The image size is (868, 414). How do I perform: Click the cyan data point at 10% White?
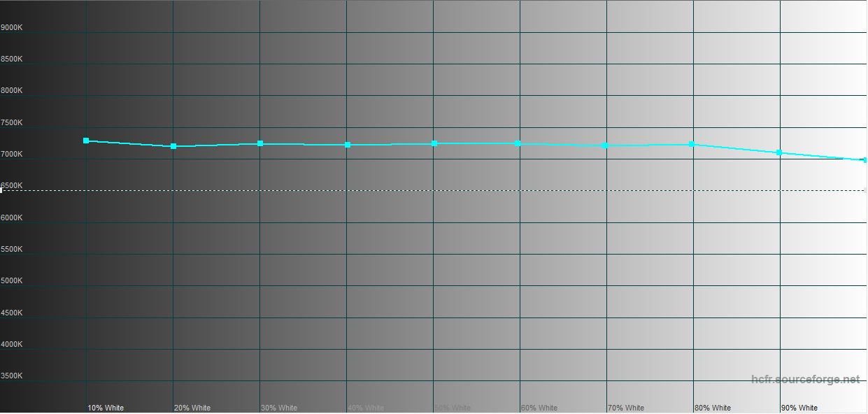86,141
